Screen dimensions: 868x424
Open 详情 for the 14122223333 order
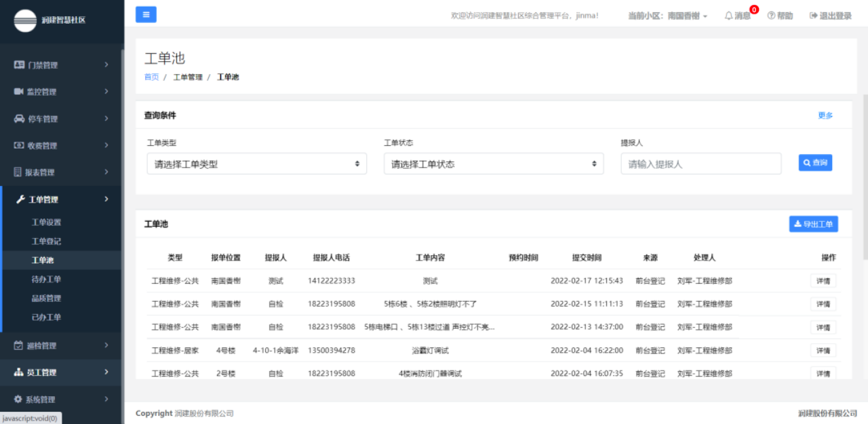pyautogui.click(x=823, y=281)
